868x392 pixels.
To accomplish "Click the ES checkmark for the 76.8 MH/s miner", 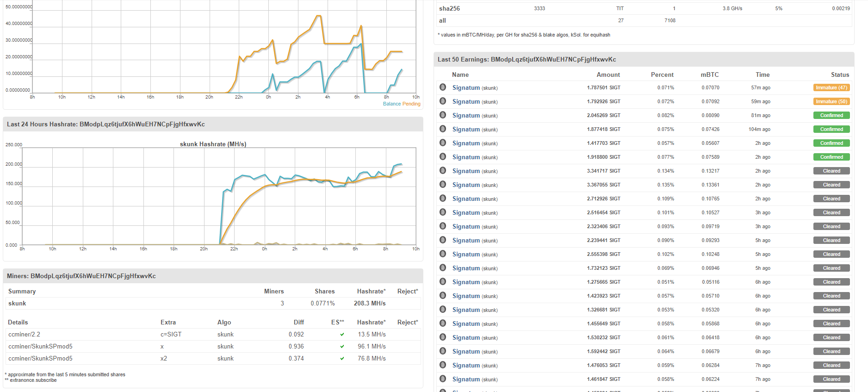I will (x=342, y=358).
